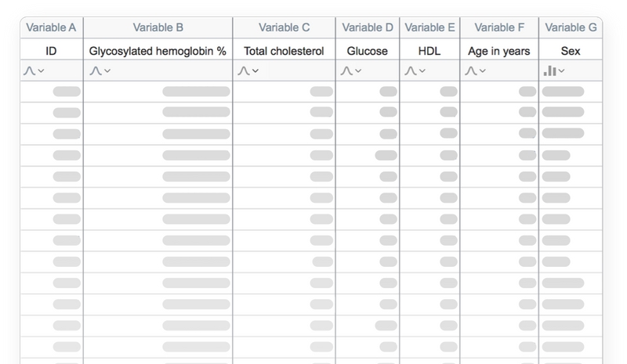627x364 pixels.
Task: Click the Sex variable name field
Action: click(571, 51)
